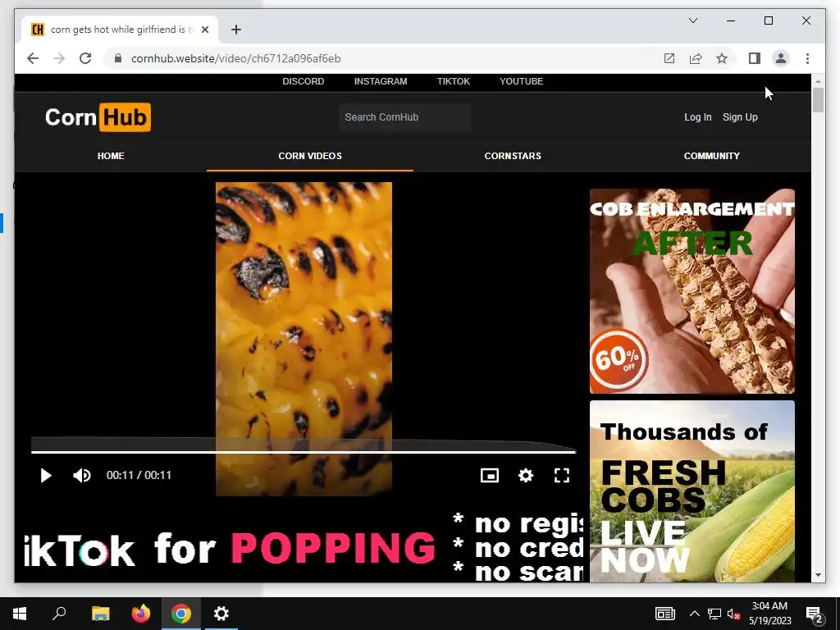Enter video fullscreen mode
The width and height of the screenshot is (840, 630).
coord(561,475)
